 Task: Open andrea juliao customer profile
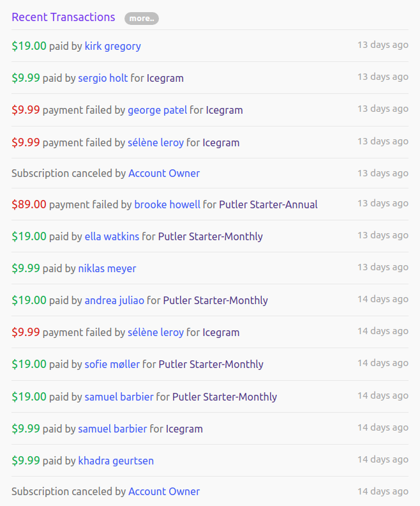114,300
